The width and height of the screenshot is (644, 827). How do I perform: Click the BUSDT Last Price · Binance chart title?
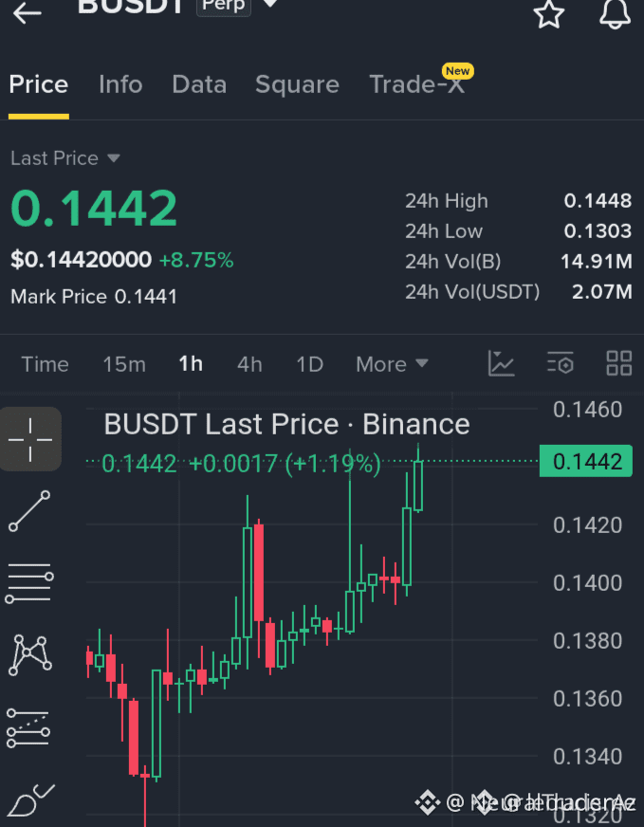pos(287,425)
